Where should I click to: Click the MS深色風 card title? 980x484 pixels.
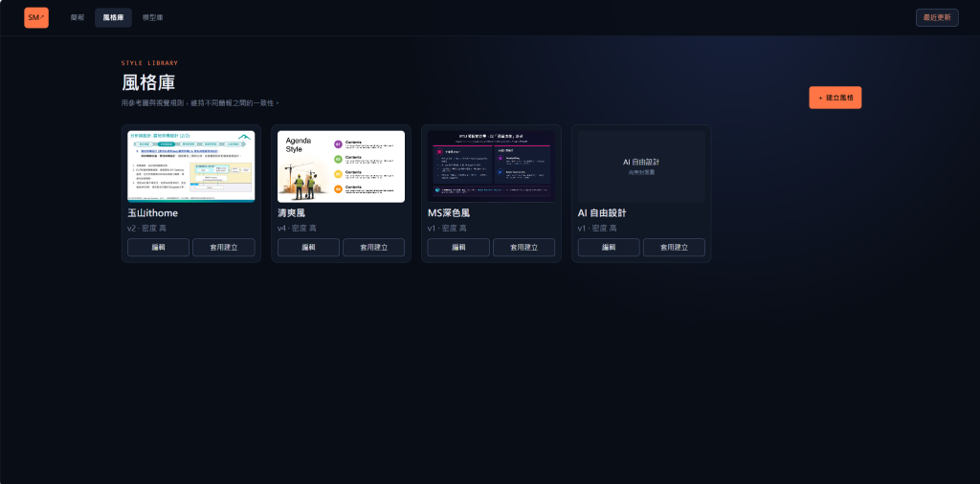(449, 213)
